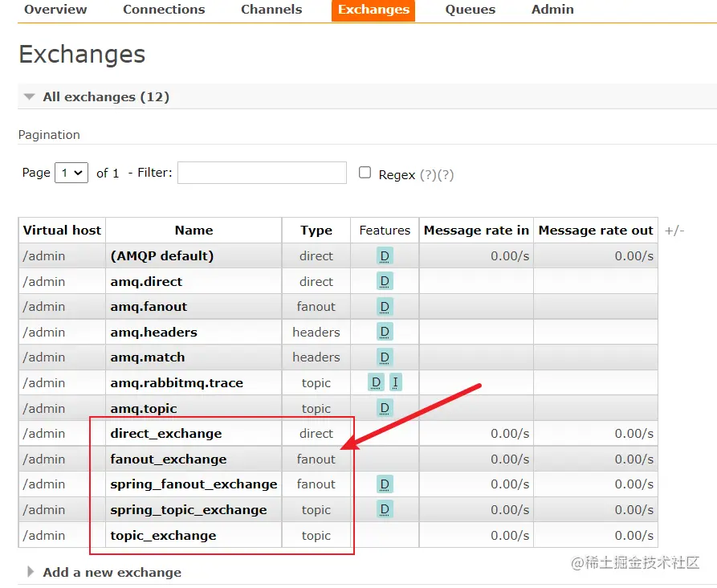The width and height of the screenshot is (717, 588).
Task: Open the Overview tab
Action: (x=55, y=9)
